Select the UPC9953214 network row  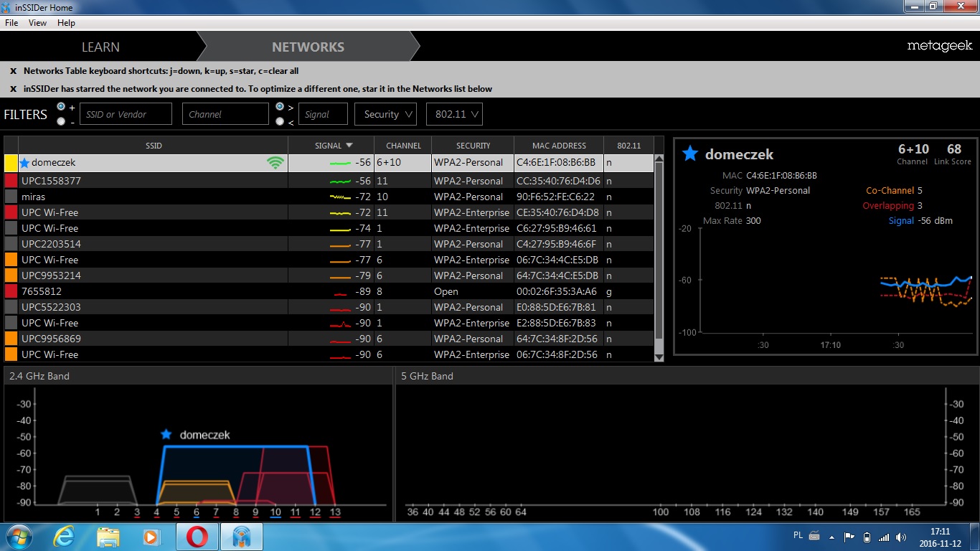[x=329, y=275]
